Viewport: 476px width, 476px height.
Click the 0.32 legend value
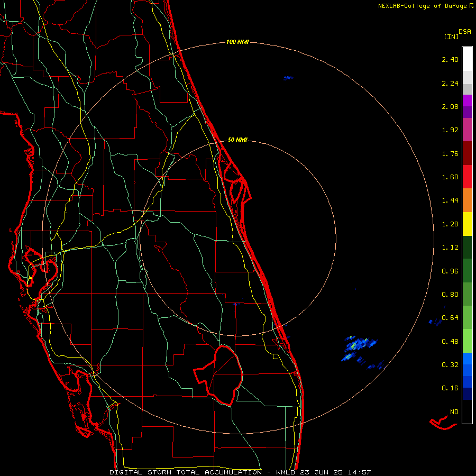[x=450, y=365]
